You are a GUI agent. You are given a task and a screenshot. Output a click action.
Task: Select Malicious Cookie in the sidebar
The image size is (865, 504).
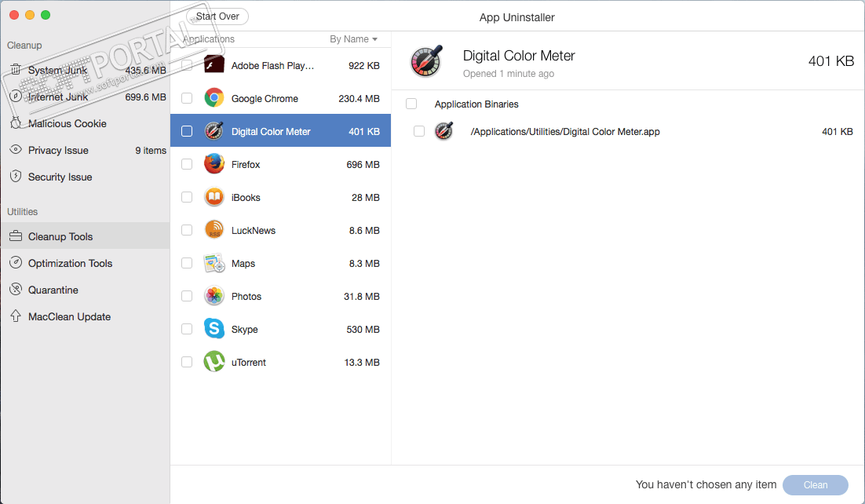coord(85,124)
